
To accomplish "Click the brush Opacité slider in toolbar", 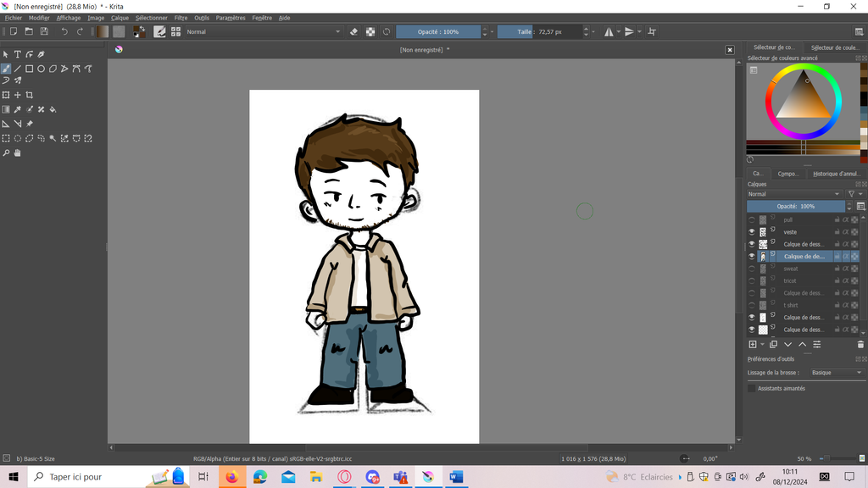I will click(x=438, y=31).
